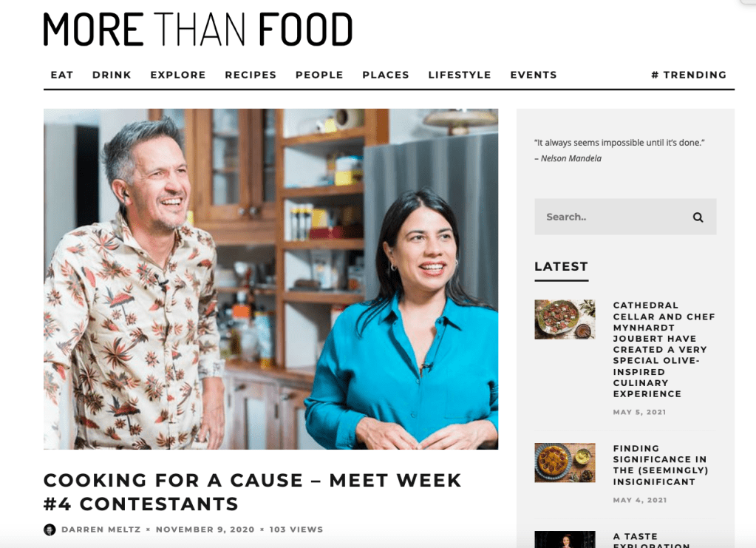
Task: Open the PEOPLE menu item
Action: point(319,75)
